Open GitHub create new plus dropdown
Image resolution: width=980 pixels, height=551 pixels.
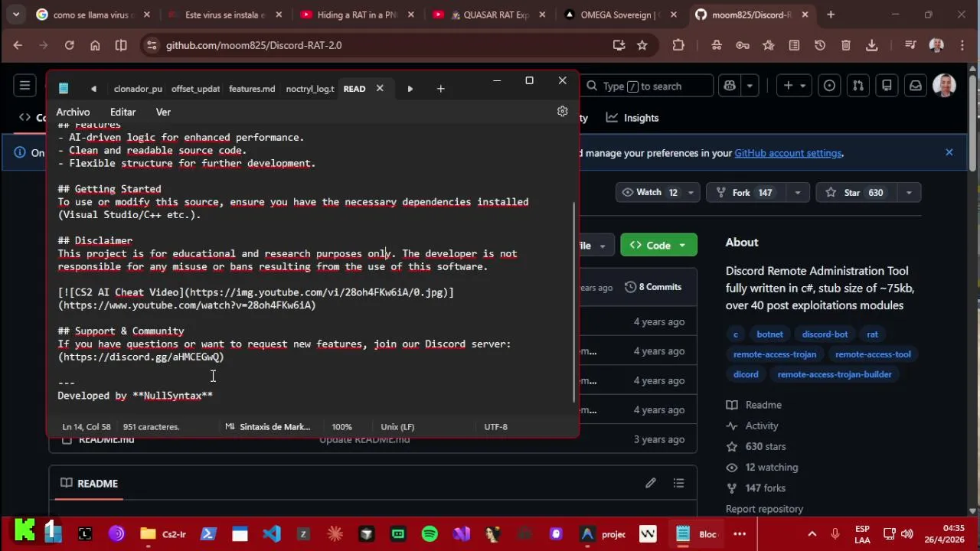pyautogui.click(x=795, y=86)
